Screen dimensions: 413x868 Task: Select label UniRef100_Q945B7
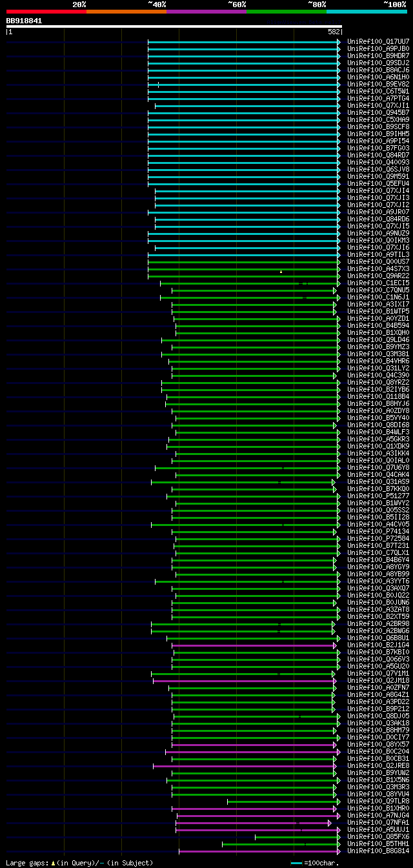378,112
